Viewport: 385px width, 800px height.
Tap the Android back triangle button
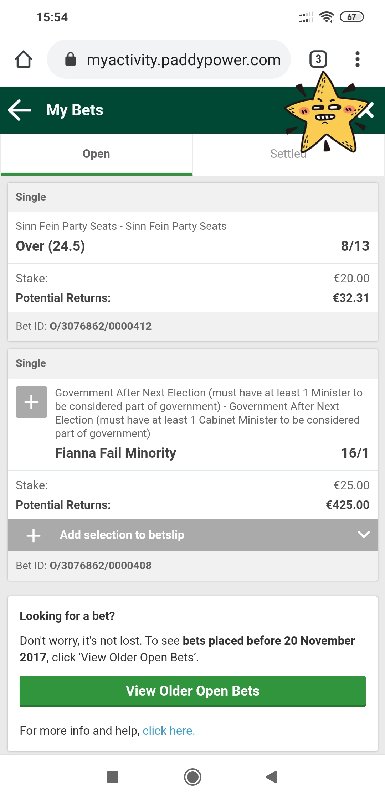coord(271,777)
